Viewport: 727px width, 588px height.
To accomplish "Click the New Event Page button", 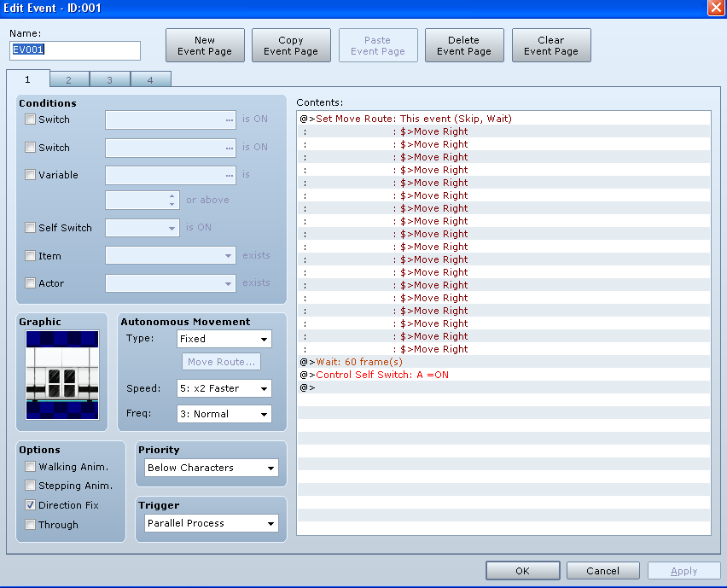I will coord(205,45).
